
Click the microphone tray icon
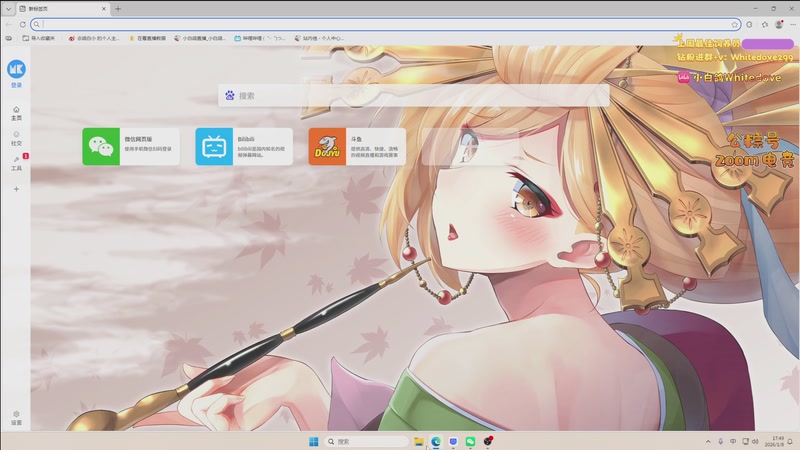pos(720,441)
